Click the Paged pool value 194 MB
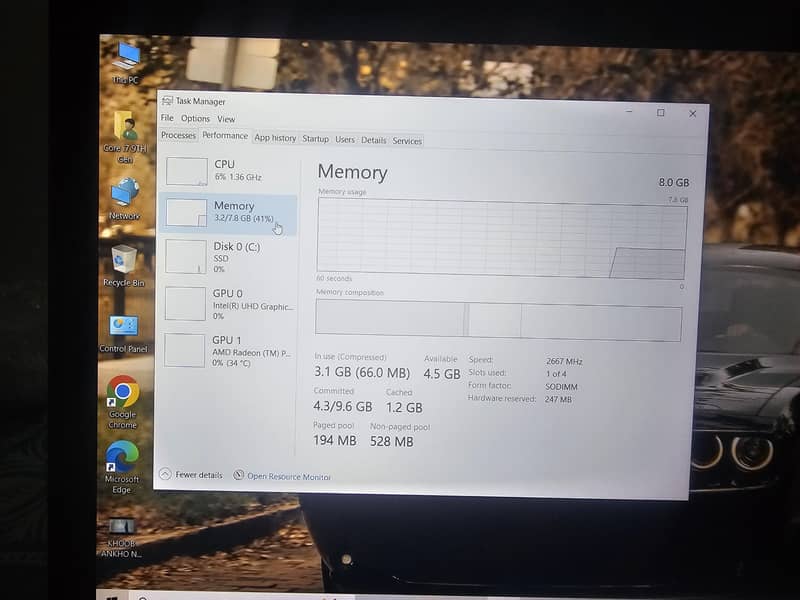800x600 pixels. coord(335,440)
